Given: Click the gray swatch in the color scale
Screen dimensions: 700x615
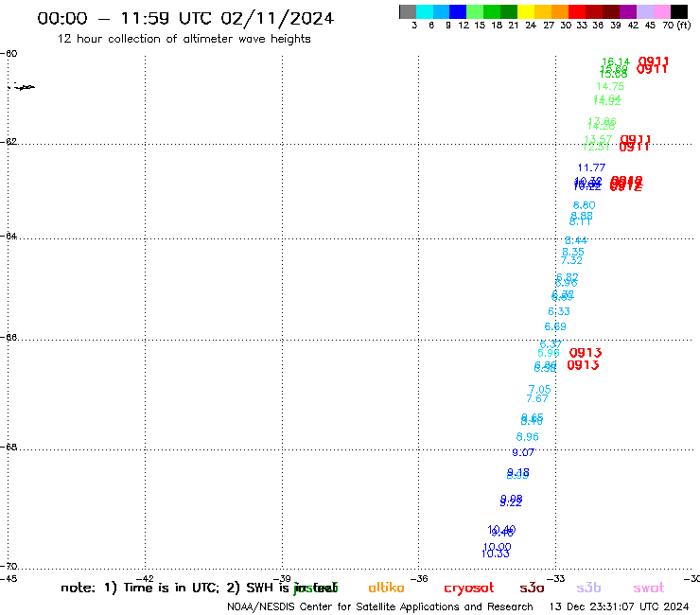Looking at the screenshot, I should tap(408, 11).
